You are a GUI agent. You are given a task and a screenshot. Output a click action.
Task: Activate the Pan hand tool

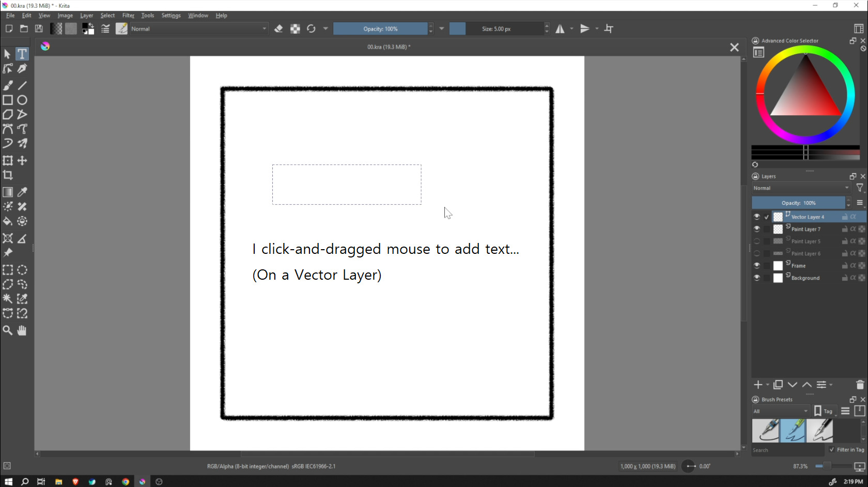point(22,330)
